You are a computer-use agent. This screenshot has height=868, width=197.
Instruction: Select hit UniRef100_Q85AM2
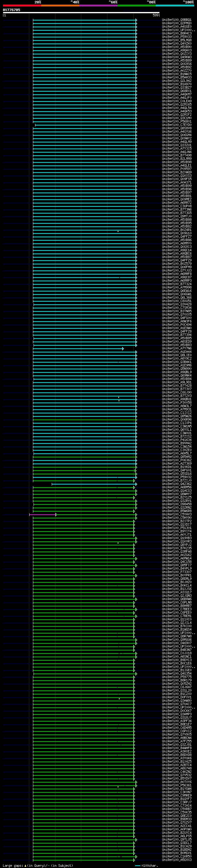177,457
